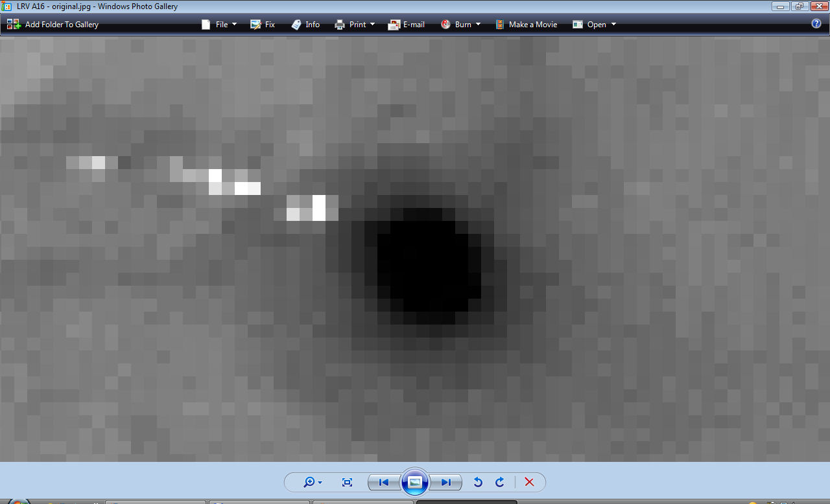The height and width of the screenshot is (504, 830).
Task: Rotate the photo counterclockwise
Action: click(478, 482)
